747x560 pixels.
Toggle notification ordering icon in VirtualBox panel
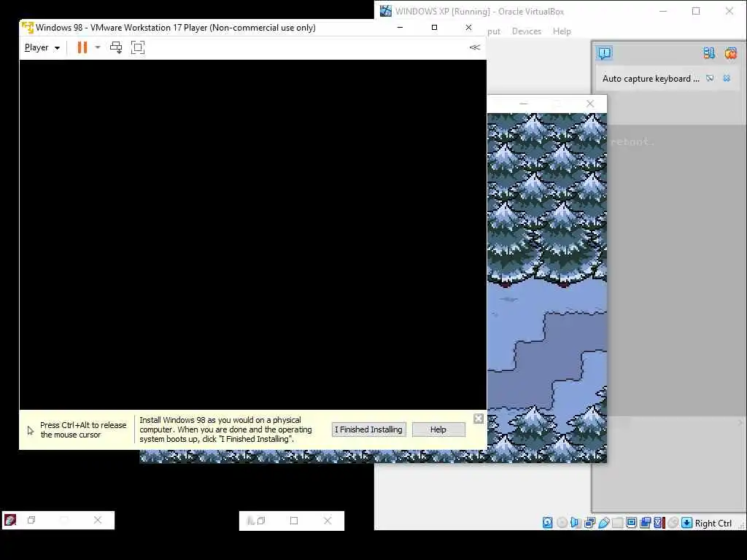(x=709, y=52)
